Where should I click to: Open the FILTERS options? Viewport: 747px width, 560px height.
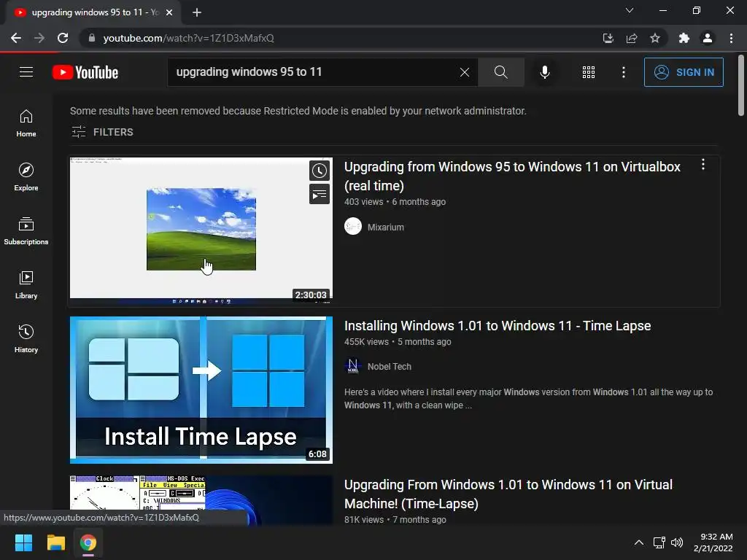click(x=102, y=132)
